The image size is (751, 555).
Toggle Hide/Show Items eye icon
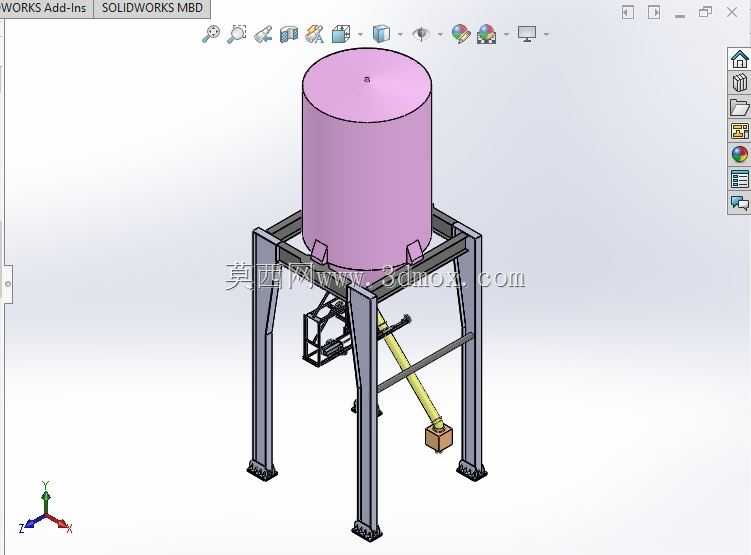(x=421, y=34)
